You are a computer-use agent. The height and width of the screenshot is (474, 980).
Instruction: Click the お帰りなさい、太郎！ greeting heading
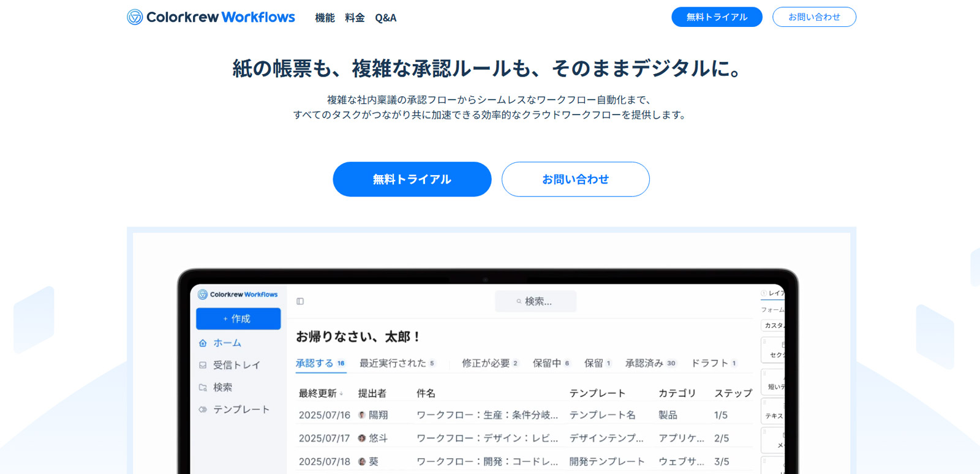coord(359,337)
